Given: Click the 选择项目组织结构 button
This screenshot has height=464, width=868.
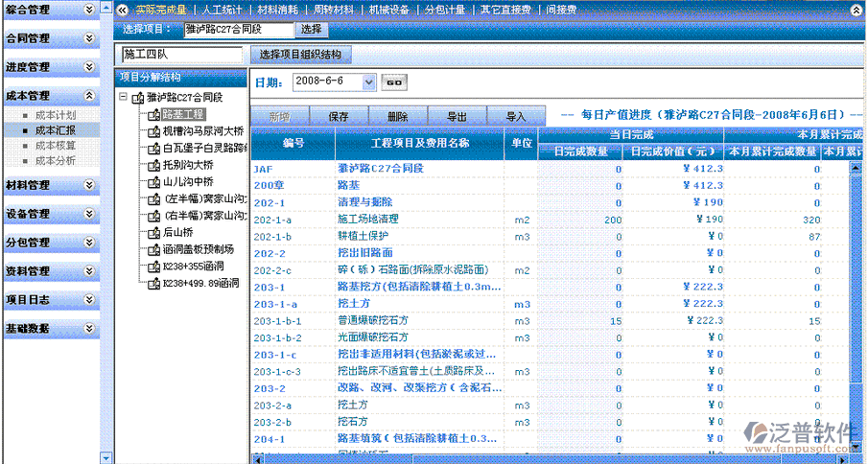Looking at the screenshot, I should tap(299, 55).
